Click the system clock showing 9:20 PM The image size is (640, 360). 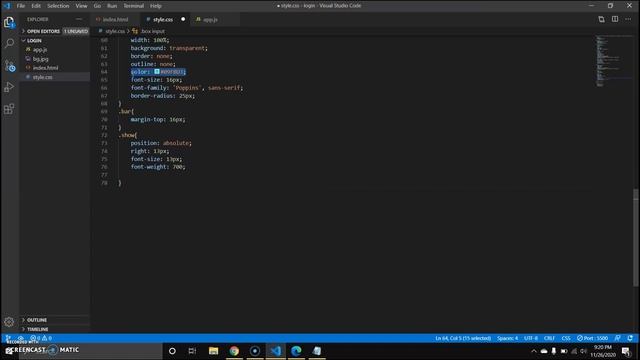tap(603, 351)
